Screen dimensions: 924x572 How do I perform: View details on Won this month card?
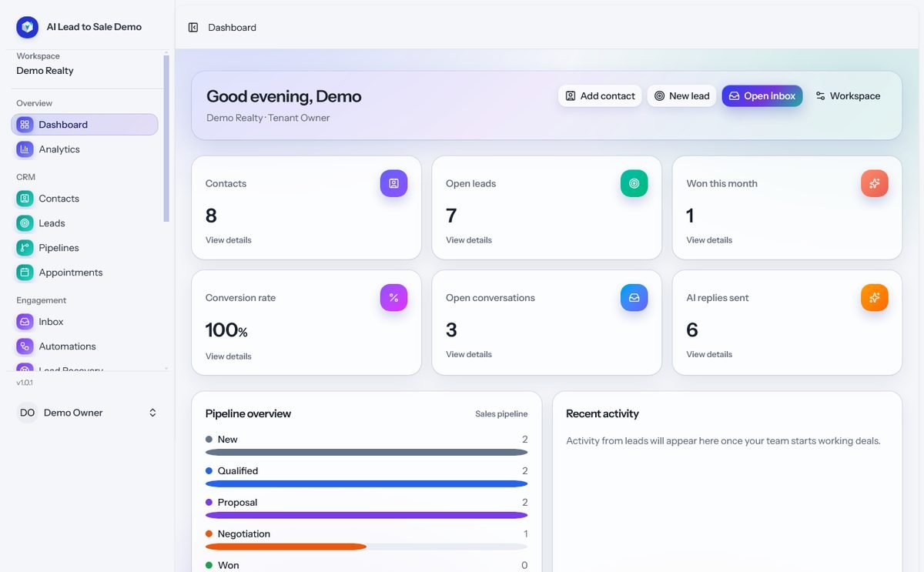[709, 240]
